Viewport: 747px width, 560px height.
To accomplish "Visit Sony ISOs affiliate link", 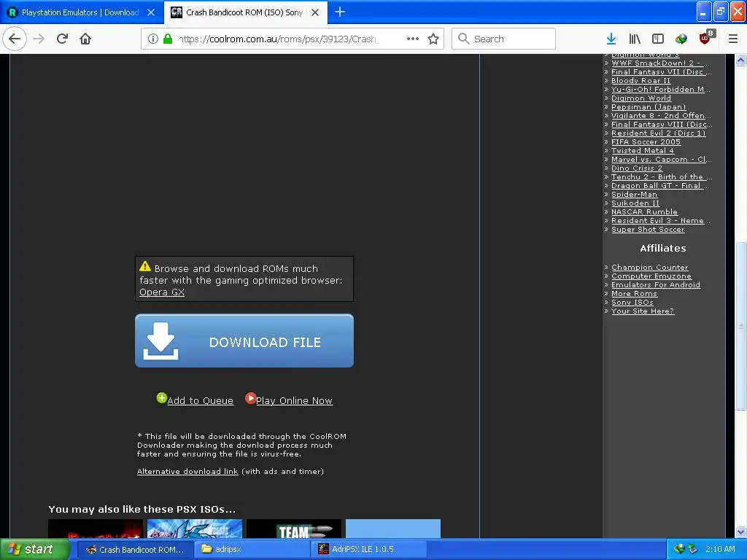I will click(632, 303).
